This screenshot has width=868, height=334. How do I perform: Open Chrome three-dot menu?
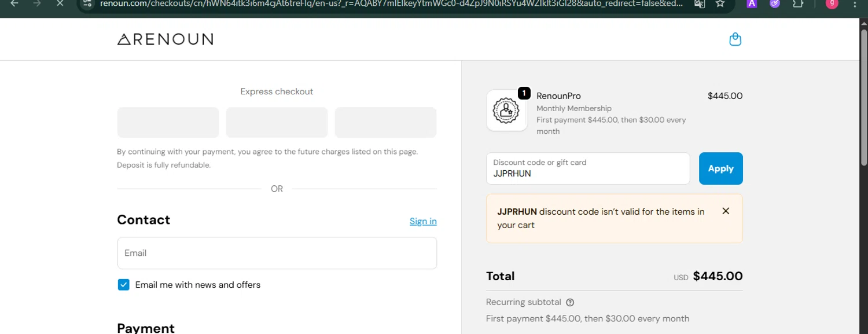tap(855, 3)
